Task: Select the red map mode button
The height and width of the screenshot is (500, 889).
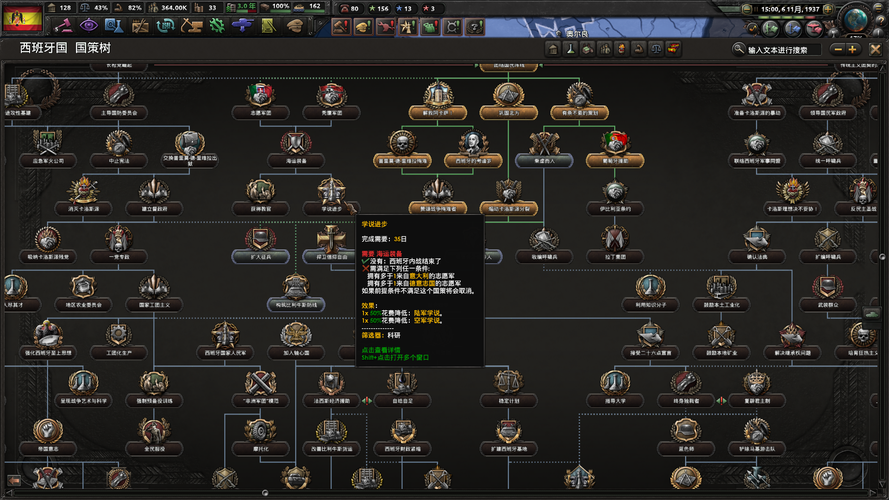Action: (814, 27)
